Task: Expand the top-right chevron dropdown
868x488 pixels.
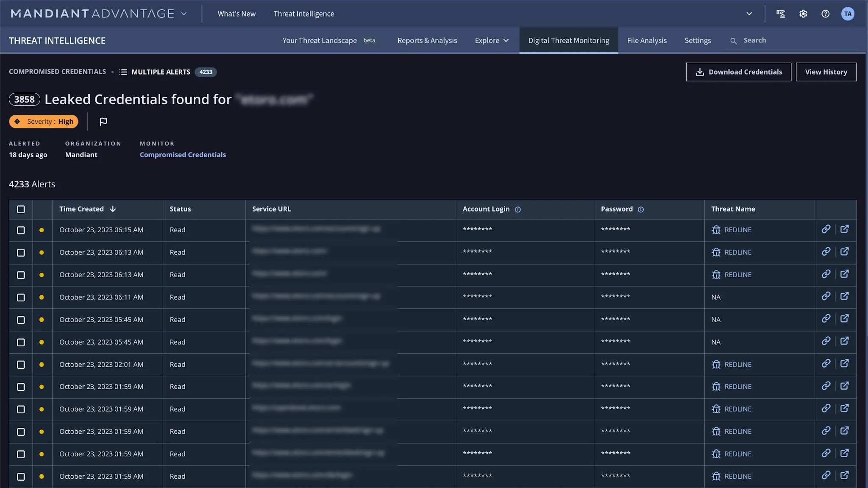Action: (749, 14)
